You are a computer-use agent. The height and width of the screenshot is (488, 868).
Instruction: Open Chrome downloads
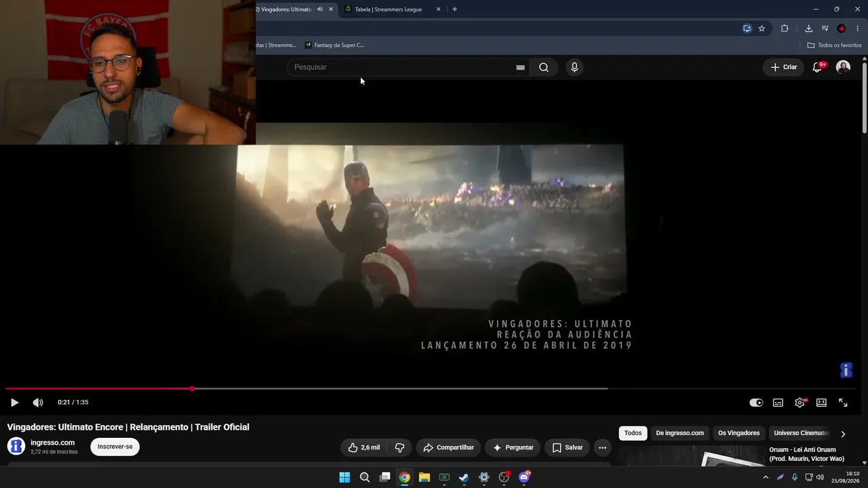(x=808, y=28)
